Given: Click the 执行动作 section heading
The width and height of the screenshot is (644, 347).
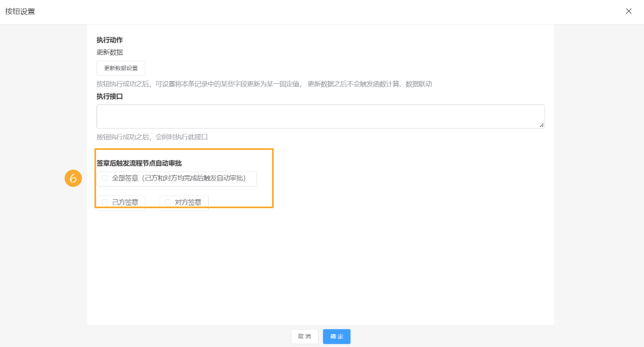Looking at the screenshot, I should [109, 39].
